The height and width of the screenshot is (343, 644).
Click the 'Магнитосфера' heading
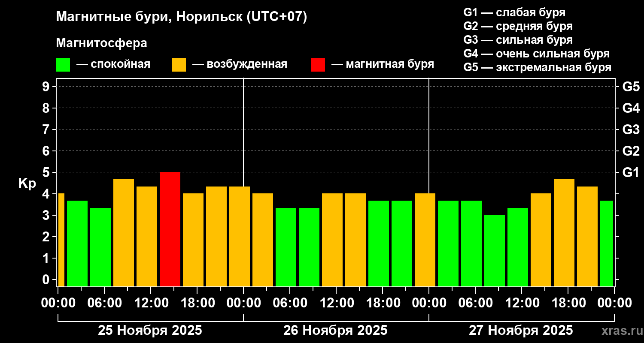(x=101, y=43)
